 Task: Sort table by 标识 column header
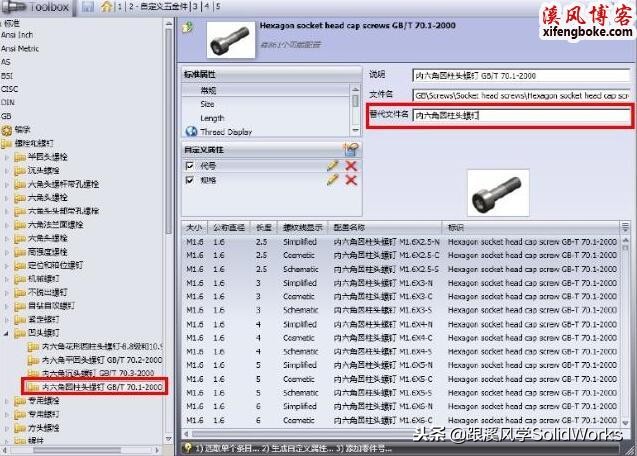pyautogui.click(x=531, y=227)
